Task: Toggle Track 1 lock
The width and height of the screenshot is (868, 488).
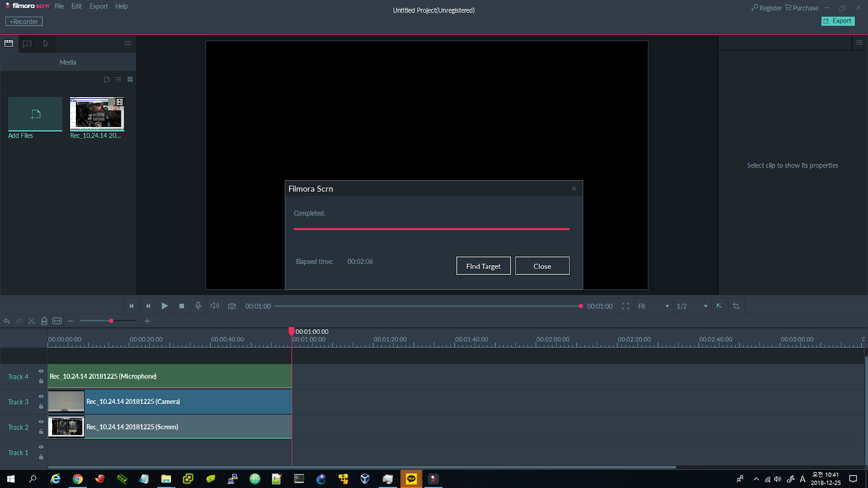Action: click(x=41, y=457)
